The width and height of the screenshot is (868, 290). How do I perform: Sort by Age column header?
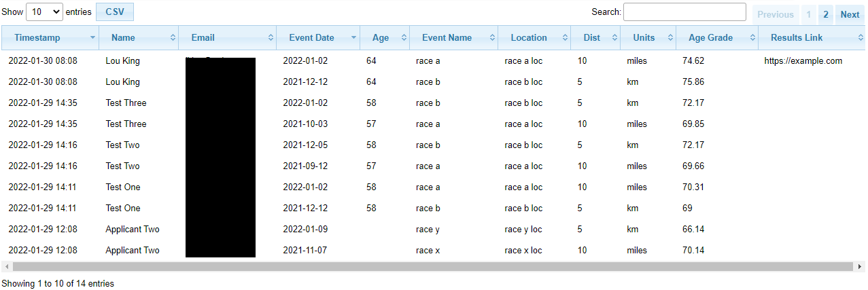[x=385, y=38]
